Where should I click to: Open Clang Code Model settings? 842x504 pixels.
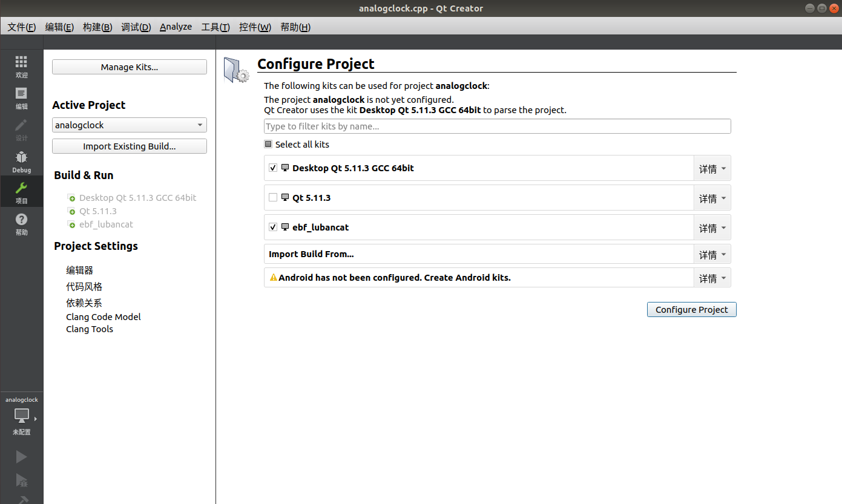click(104, 317)
